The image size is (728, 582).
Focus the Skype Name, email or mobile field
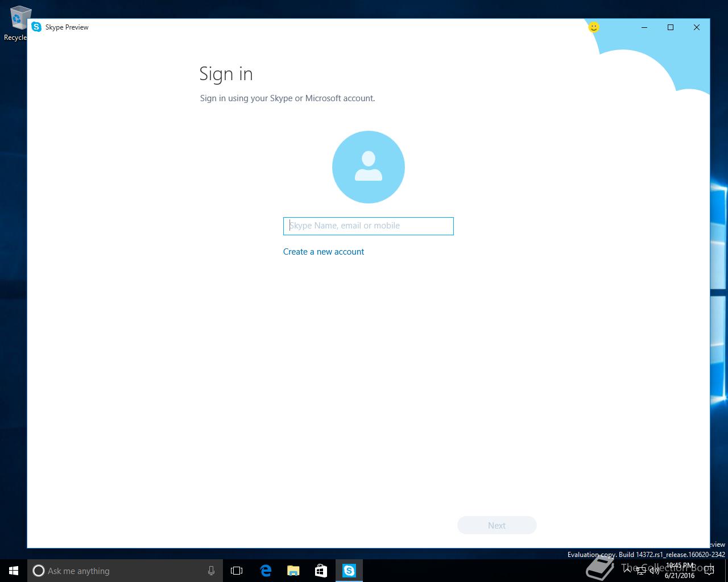(369, 226)
